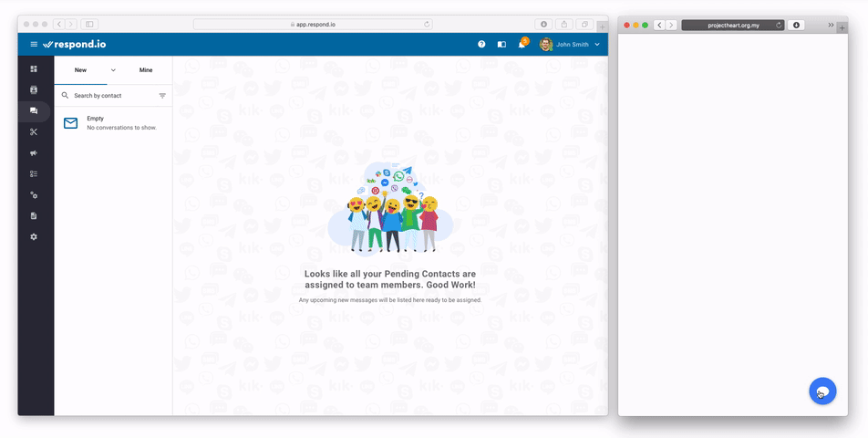Click the scissors Snippets icon in sidebar
The image size is (868, 438).
click(34, 131)
